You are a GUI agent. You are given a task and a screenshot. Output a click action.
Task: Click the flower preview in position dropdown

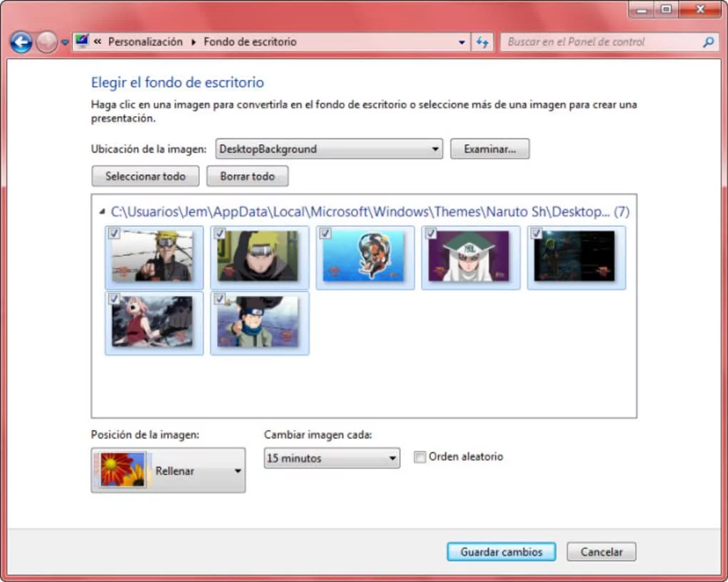click(123, 470)
